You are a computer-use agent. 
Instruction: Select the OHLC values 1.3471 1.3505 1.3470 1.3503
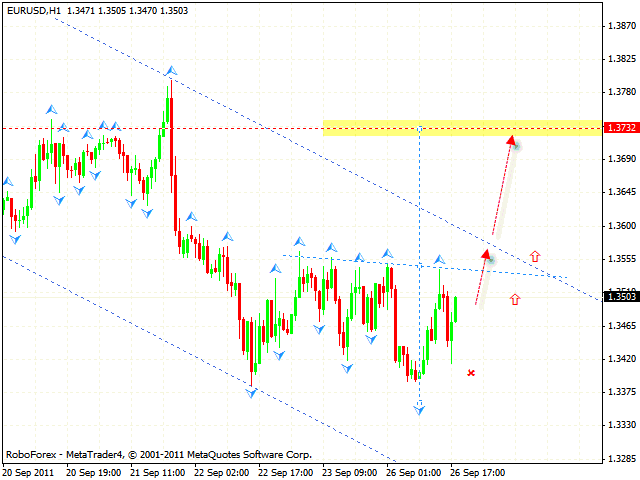pyautogui.click(x=128, y=11)
